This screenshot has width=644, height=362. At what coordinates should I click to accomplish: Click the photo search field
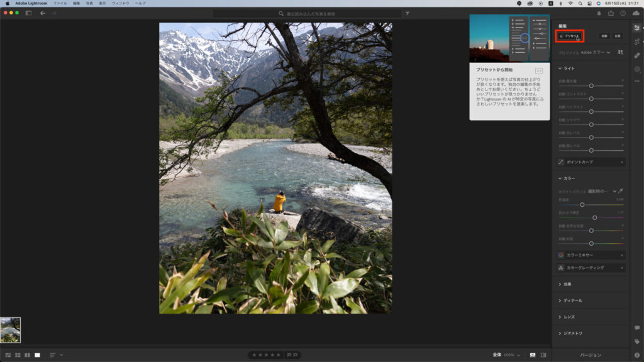coord(307,14)
